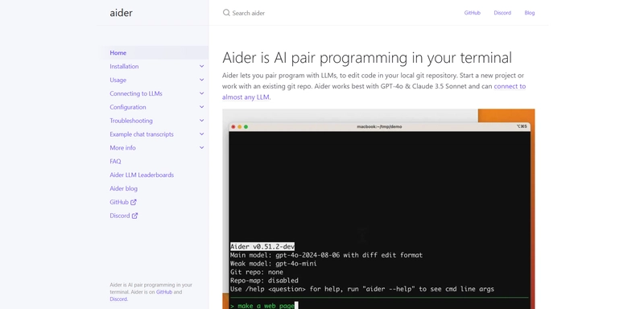The height and width of the screenshot is (309, 644).
Task: Expand the Configuration section chevron
Action: point(202,107)
